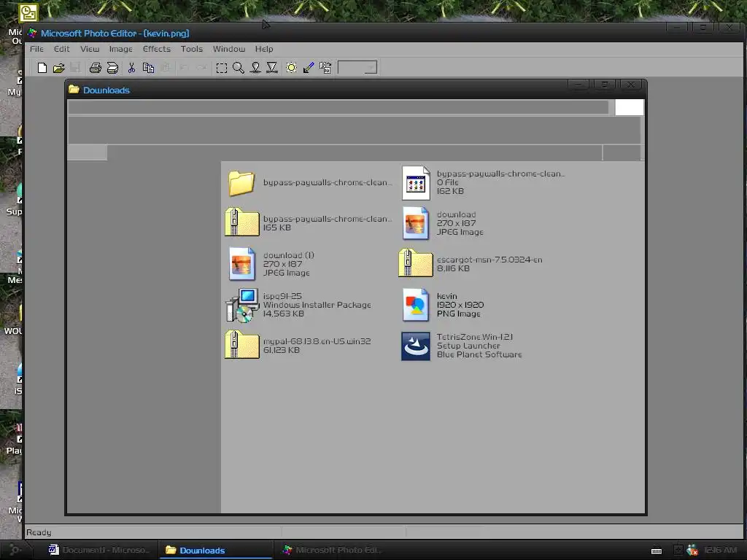Choose the dashed-rectangle Select tool
The width and height of the screenshot is (747, 560).
click(222, 68)
